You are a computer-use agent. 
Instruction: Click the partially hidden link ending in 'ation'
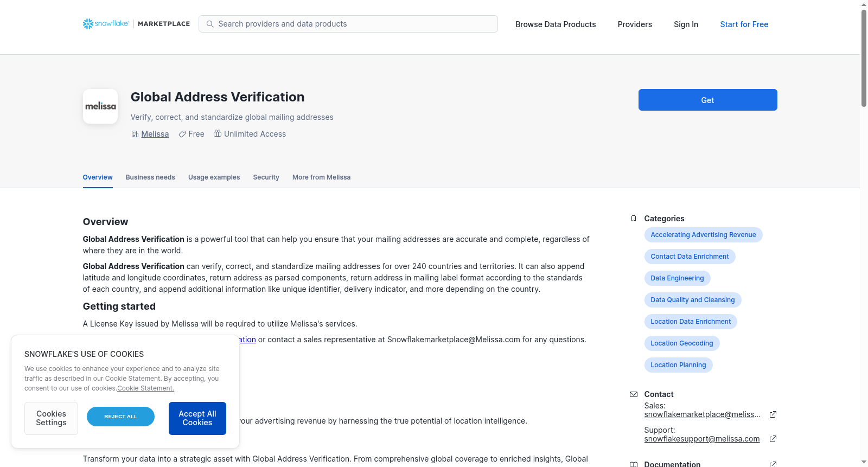click(247, 340)
